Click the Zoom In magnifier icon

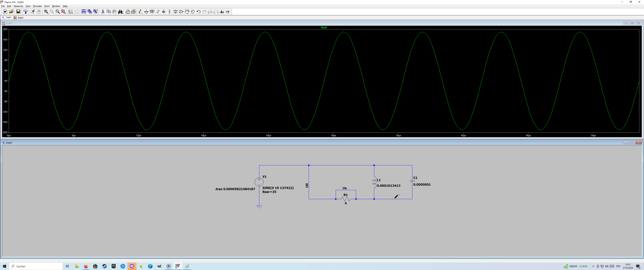(46, 12)
